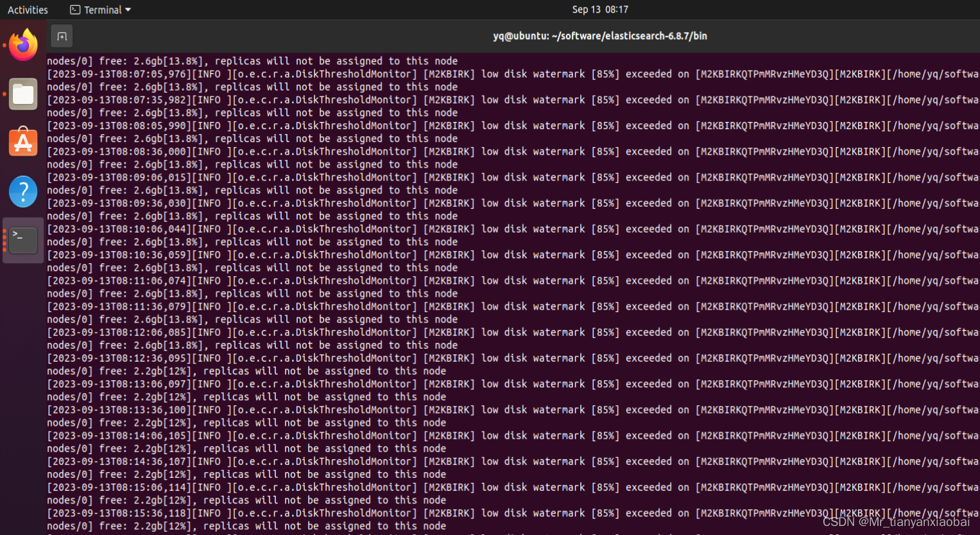Select log line timestamped 2023-09-13T08:12:06,085
Screen dimensions: 980x535
pyautogui.click(x=513, y=332)
